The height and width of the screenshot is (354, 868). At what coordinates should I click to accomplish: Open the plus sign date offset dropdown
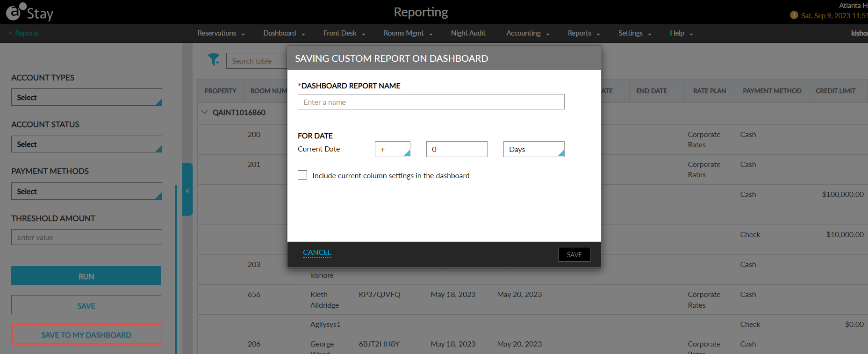[393, 149]
